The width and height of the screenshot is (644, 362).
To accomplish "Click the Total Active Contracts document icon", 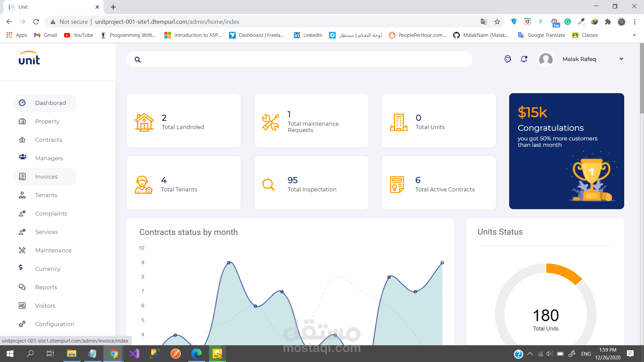I will pos(397,185).
